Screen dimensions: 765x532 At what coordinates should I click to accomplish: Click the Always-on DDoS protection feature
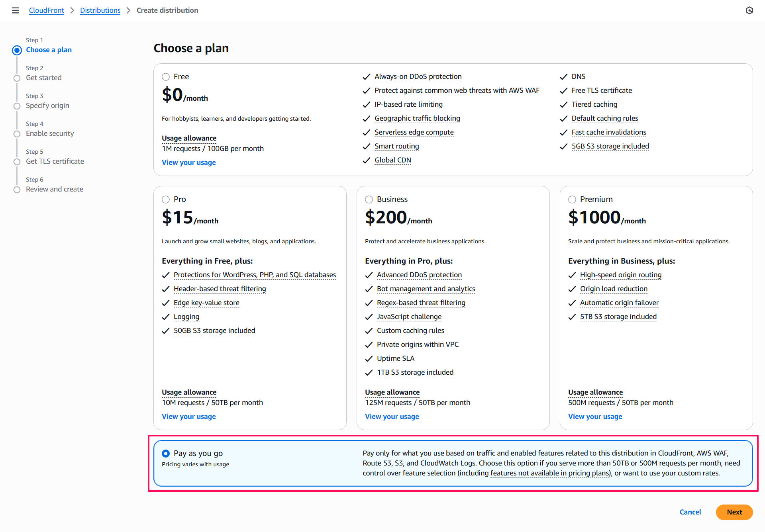pos(418,76)
